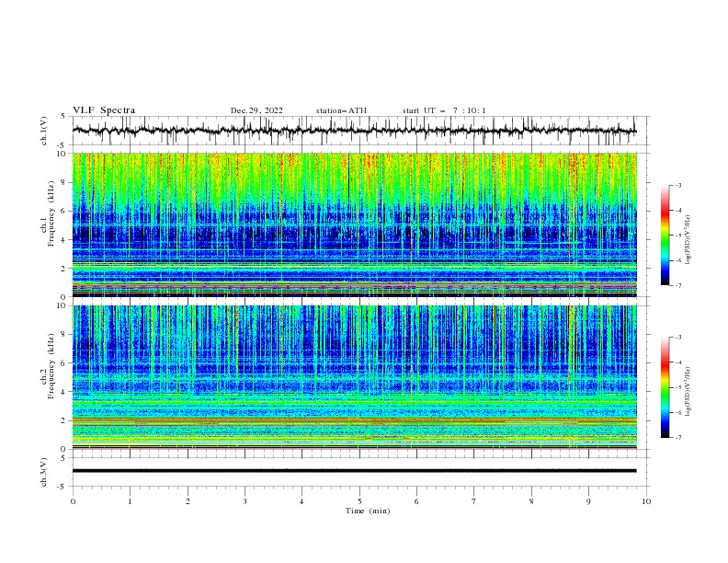
Task: Click the "ch.2 Frequency (kHz)" axis label
Action: click(x=48, y=366)
